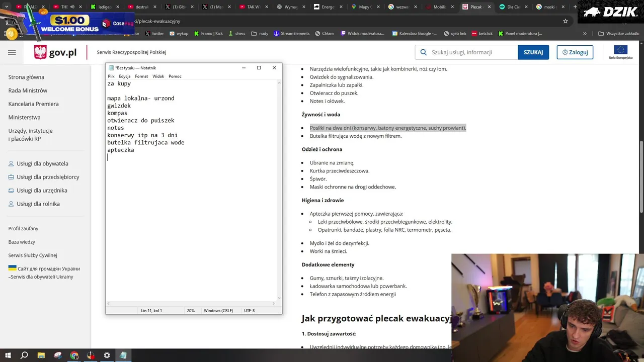Open the ujeb link bookmark
644x362 pixels.
tap(455, 33)
